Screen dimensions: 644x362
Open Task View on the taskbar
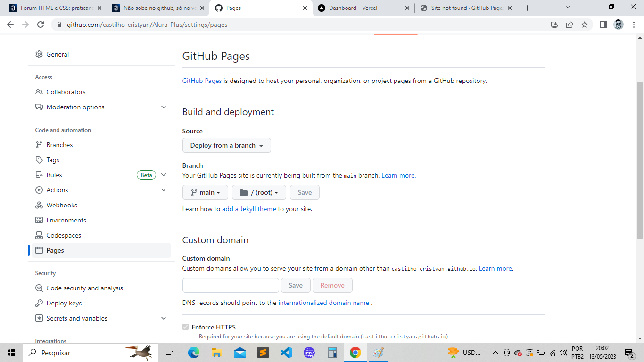170,353
